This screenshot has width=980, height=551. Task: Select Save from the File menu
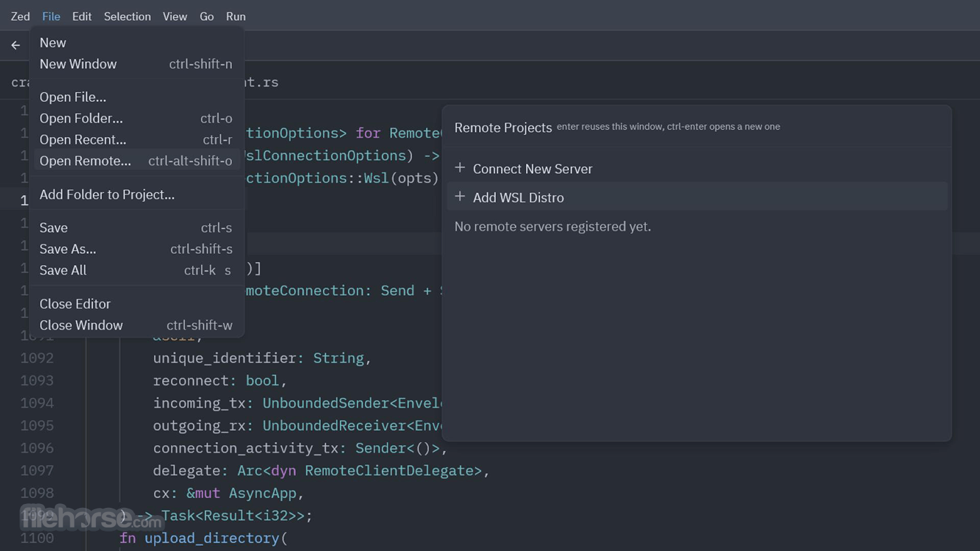click(x=136, y=228)
